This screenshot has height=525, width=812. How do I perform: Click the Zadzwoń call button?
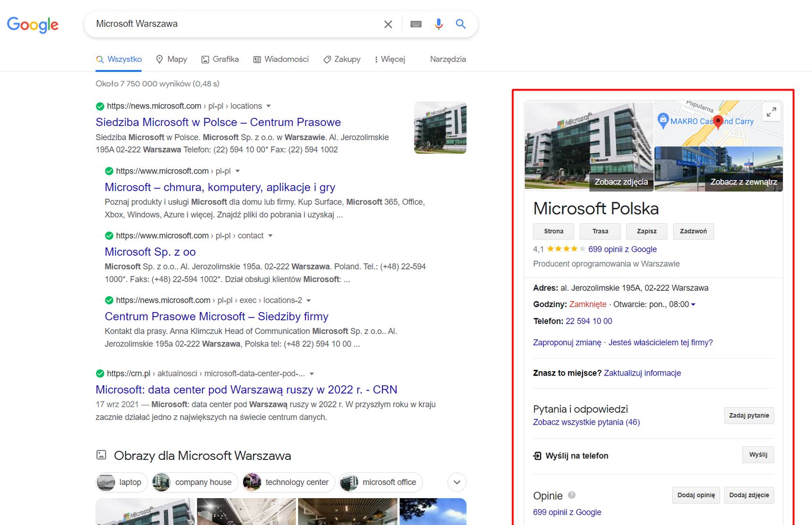tap(693, 232)
